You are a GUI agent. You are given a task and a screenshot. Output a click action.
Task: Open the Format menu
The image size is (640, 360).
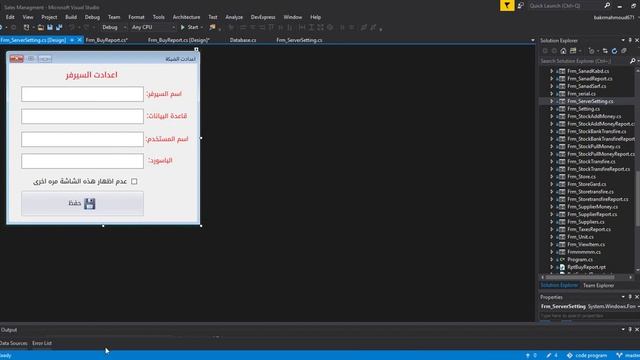coord(136,17)
